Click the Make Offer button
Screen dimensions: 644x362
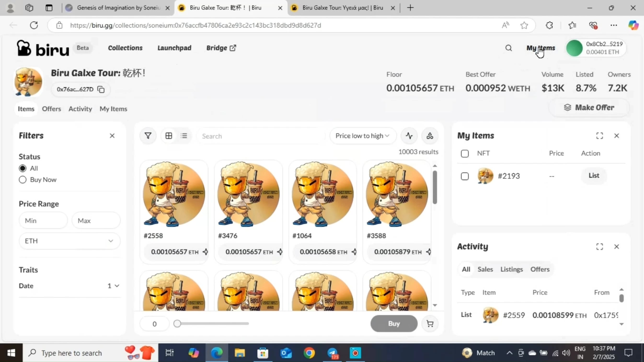click(x=589, y=107)
